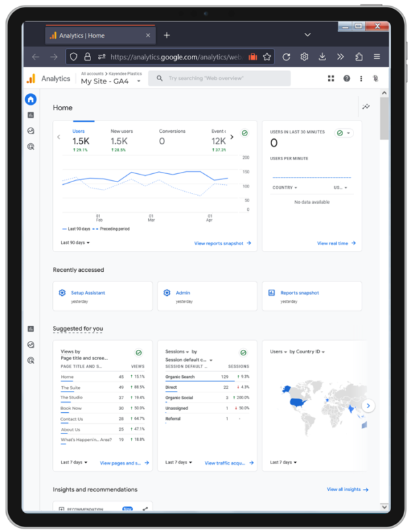Screen dimensions: 411x532
Task: Open the Help question mark icon
Action: click(347, 78)
